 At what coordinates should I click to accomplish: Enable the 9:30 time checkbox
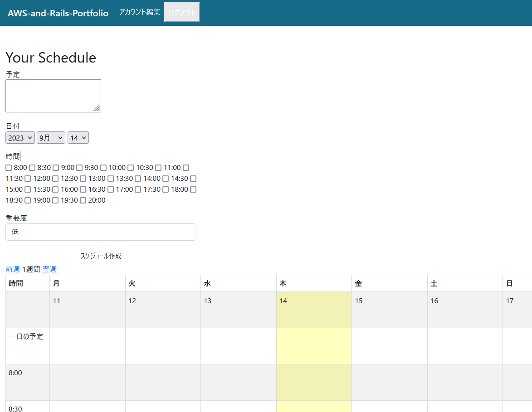pyautogui.click(x=79, y=168)
